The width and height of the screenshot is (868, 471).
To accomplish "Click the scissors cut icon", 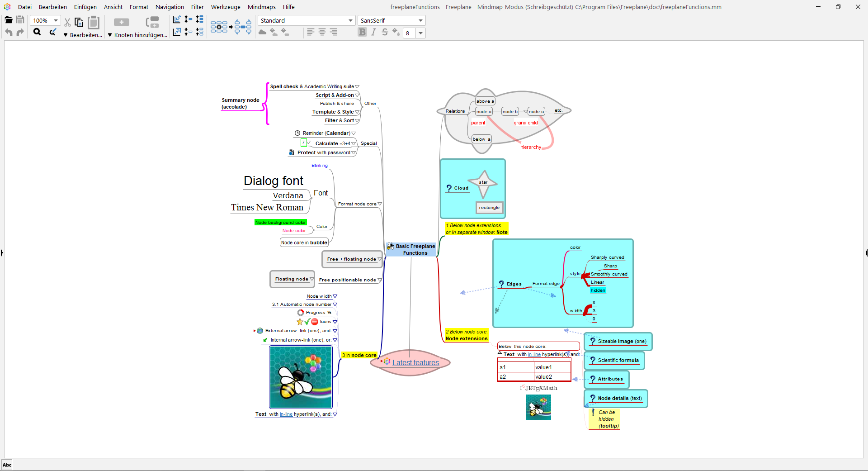I will click(x=67, y=22).
